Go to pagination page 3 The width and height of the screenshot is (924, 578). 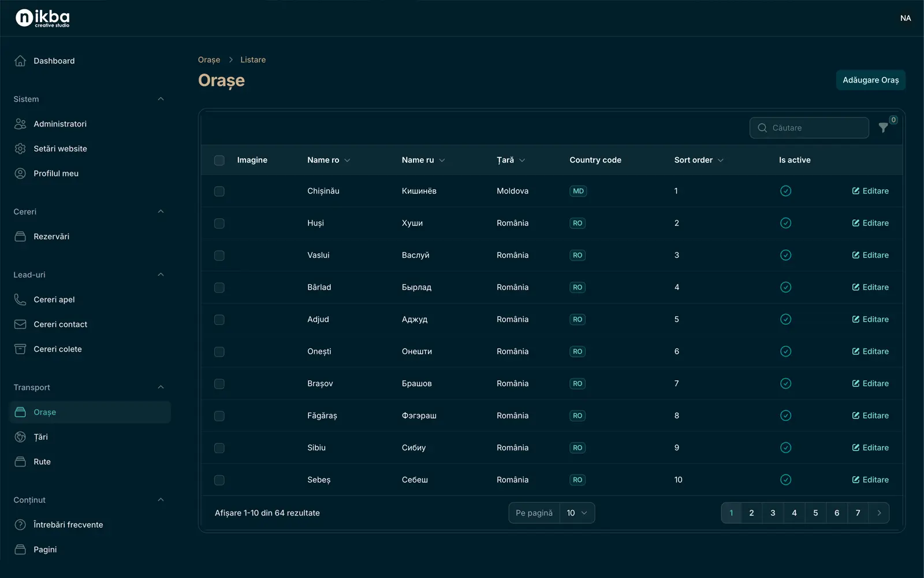pos(773,513)
